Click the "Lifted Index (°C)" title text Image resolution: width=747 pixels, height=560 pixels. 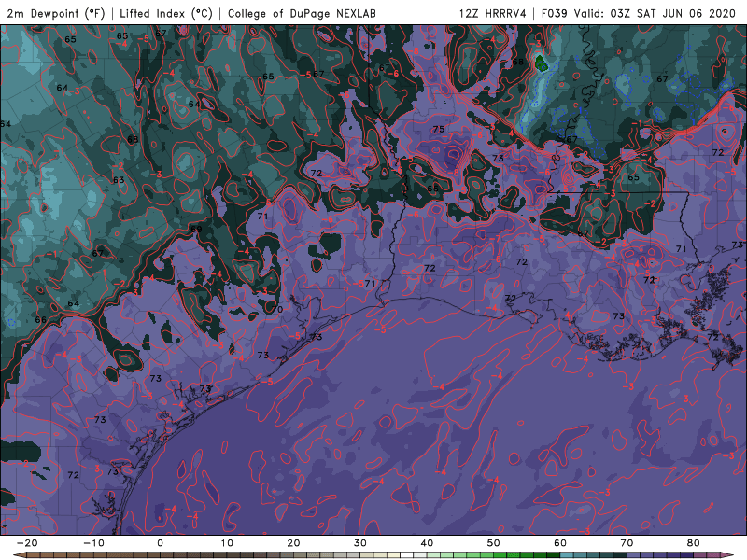tap(166, 13)
